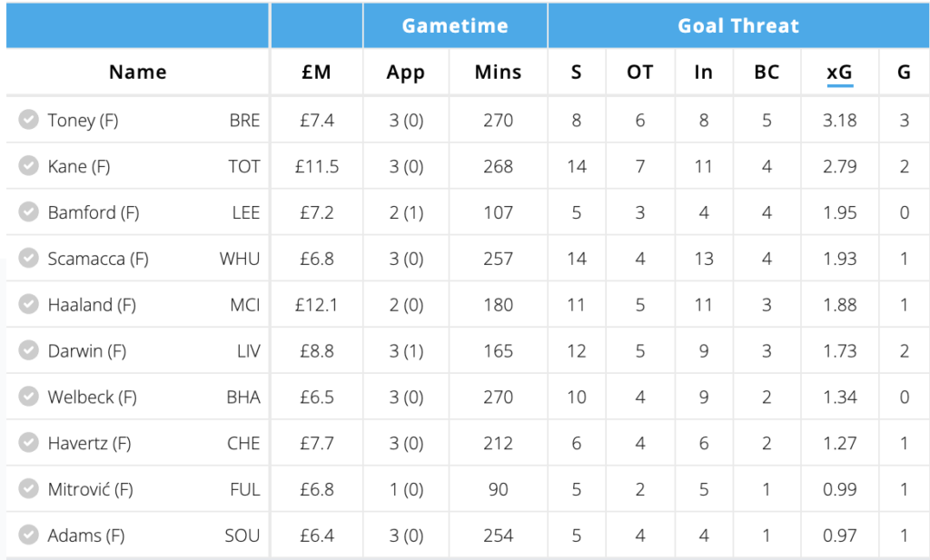Click the check icon for Scamacca

coord(29,259)
